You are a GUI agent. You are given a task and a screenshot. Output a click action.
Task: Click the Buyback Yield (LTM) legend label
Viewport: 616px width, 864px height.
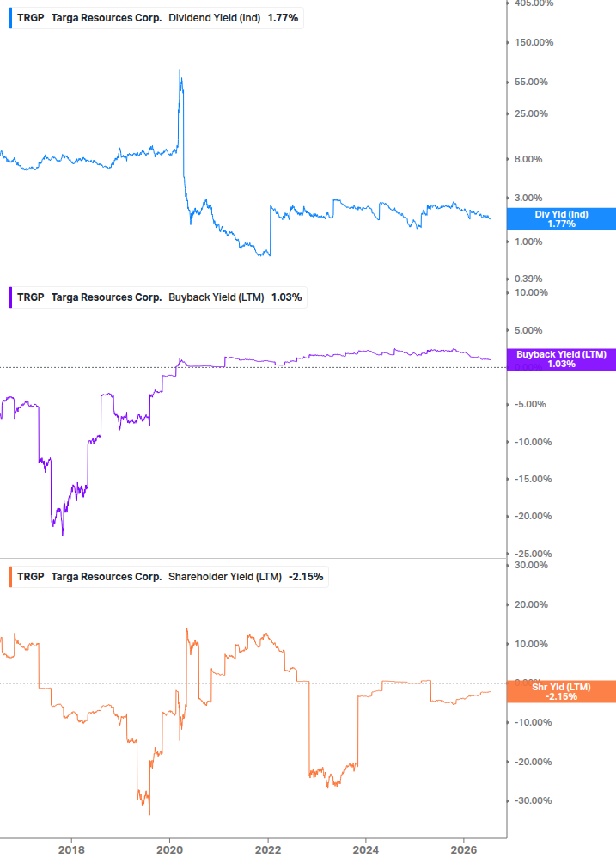pos(216,297)
